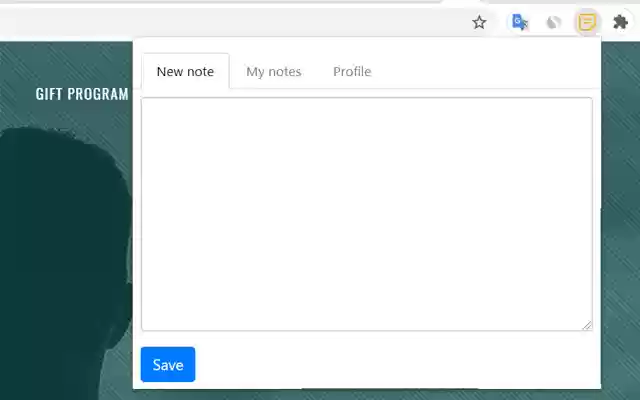Screen dimensions: 640x400
Task: Grab the text area resize handle corner
Action: point(587,325)
